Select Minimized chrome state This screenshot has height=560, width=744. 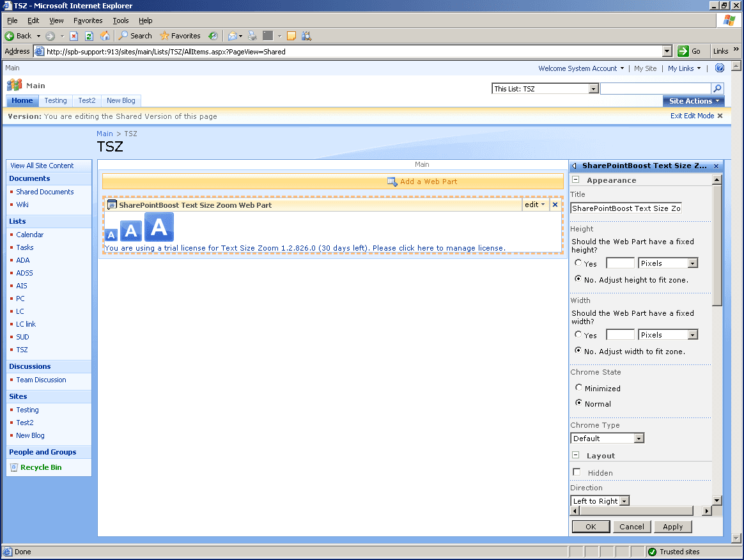pos(578,387)
